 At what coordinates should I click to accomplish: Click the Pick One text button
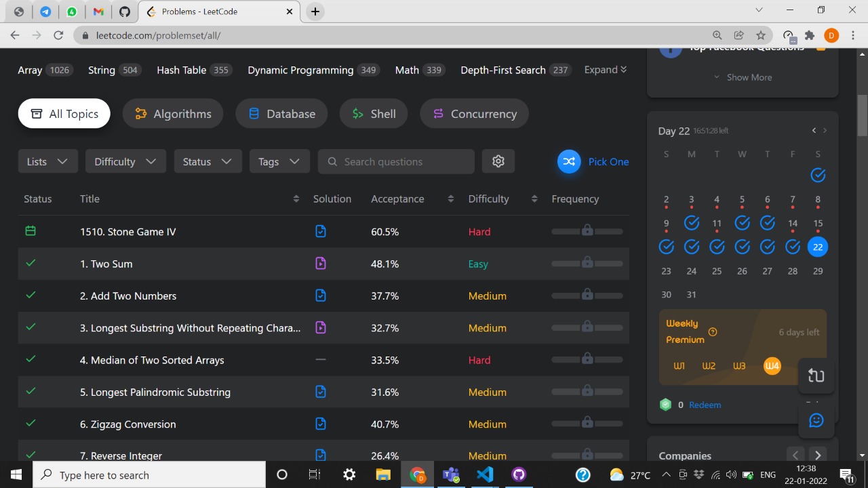(x=608, y=161)
